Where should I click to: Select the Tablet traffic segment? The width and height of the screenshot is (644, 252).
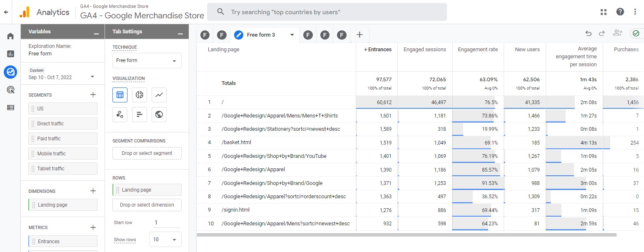pyautogui.click(x=63, y=168)
